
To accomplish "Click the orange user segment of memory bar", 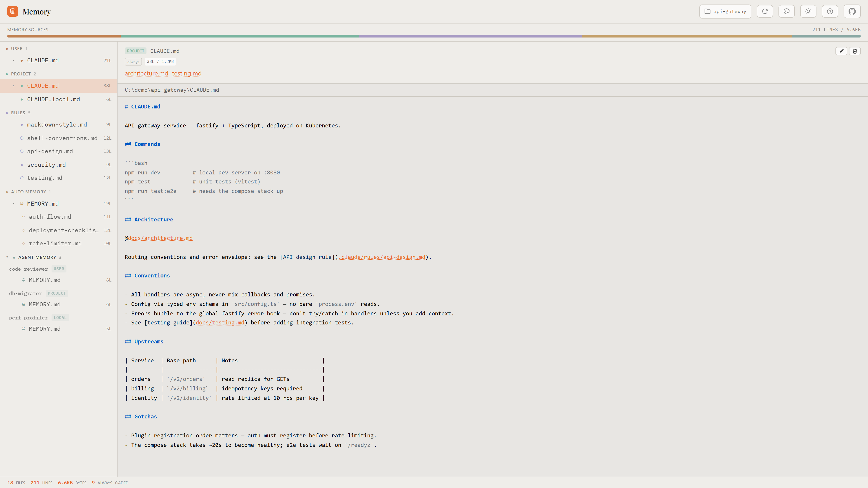I will 64,36.
